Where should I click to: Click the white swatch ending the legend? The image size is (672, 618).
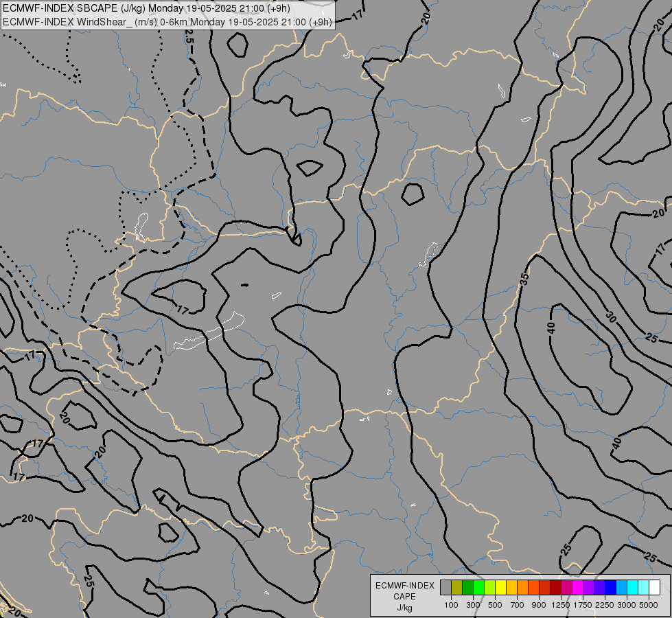tap(654, 588)
